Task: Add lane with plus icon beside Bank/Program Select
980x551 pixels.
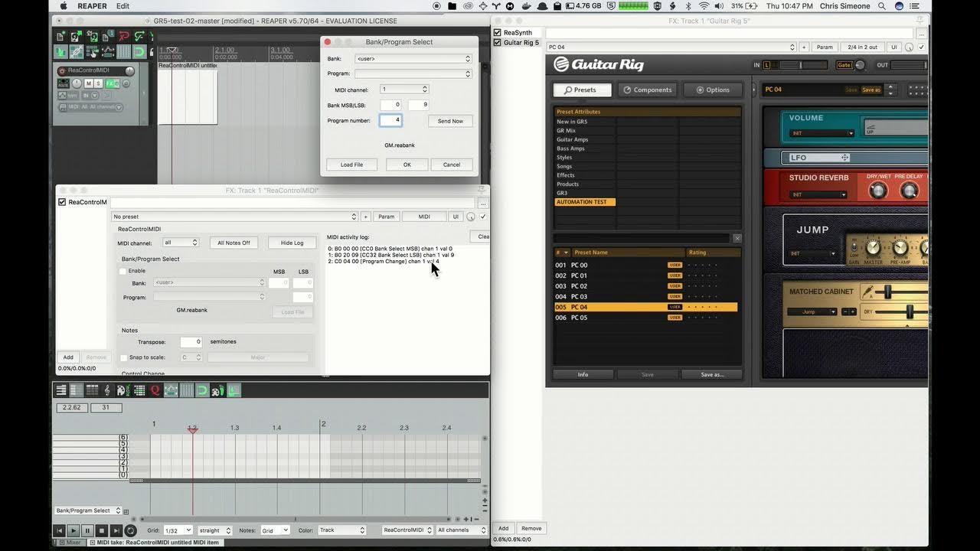Action: pos(126,511)
